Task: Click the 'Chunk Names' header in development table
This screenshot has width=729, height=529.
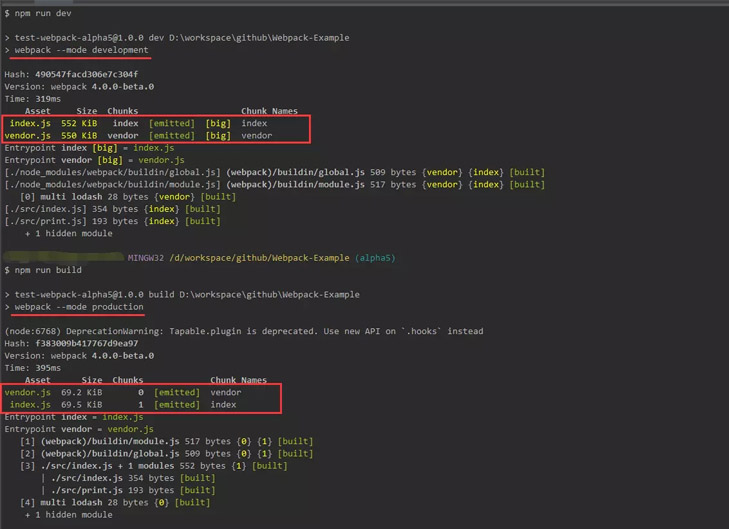Action: (x=270, y=111)
